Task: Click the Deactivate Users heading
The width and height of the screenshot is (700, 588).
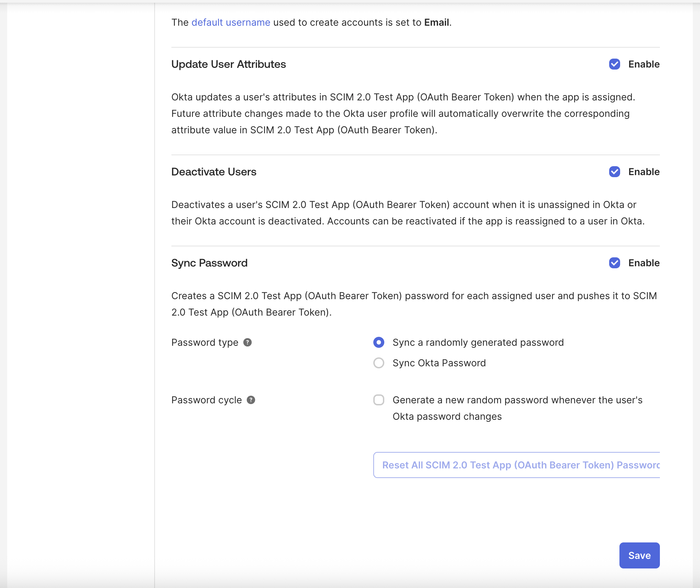Action: click(214, 172)
